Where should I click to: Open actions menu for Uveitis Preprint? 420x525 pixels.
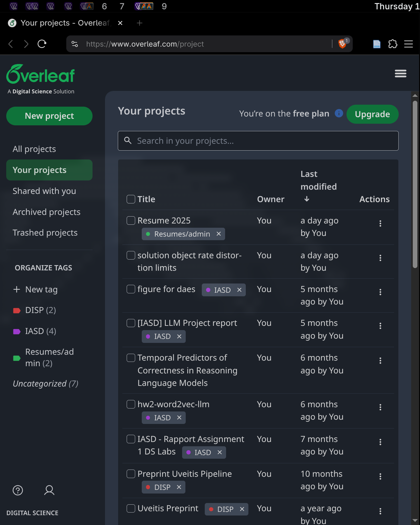(380, 511)
